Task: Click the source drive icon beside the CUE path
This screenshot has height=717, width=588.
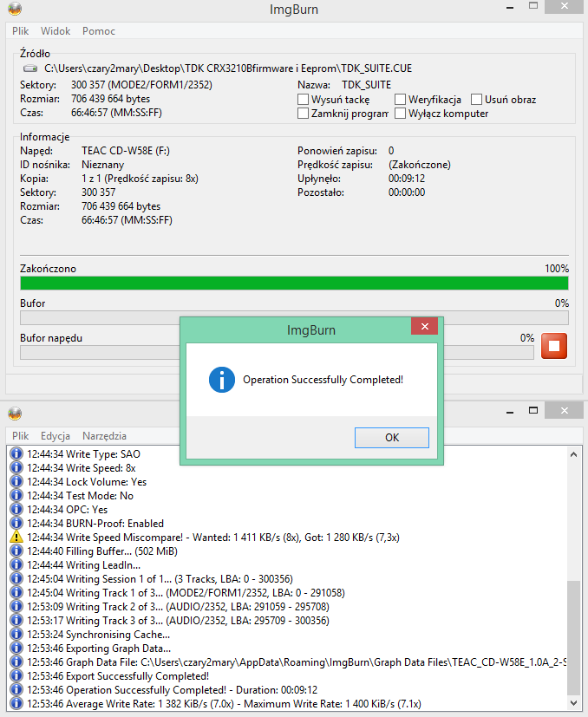Action: [30, 68]
